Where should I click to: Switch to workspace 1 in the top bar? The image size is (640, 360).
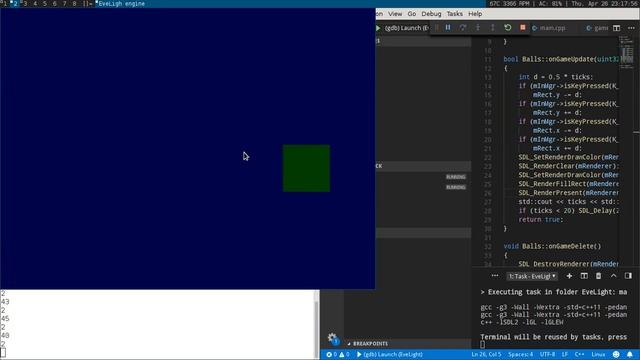coord(4,3)
